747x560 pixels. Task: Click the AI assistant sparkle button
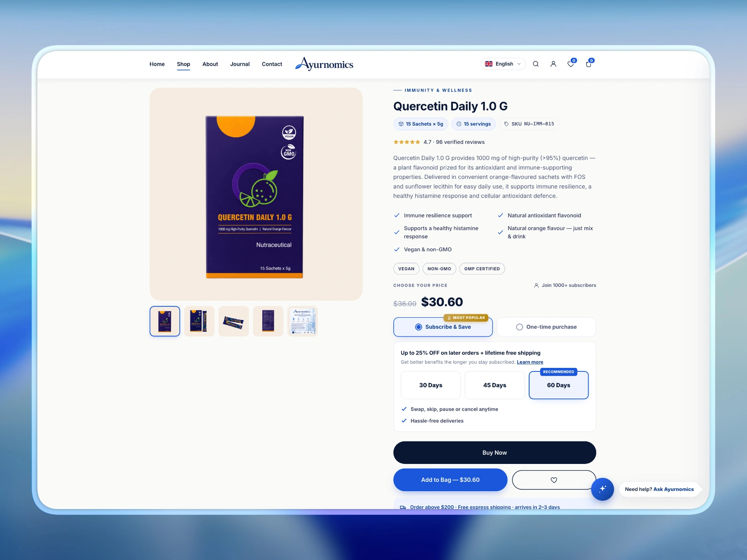point(602,489)
